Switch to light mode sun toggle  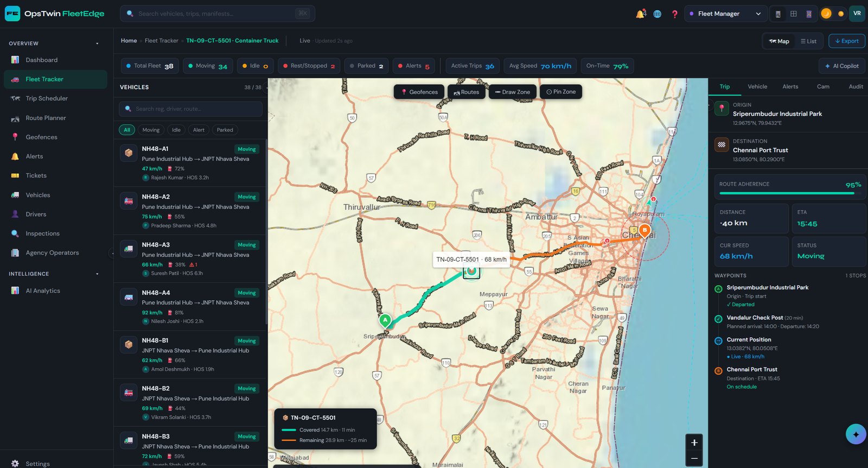[841, 14]
